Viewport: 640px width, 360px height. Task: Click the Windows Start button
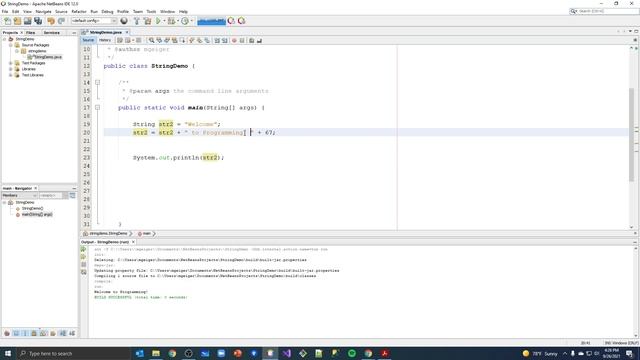(x=8, y=353)
